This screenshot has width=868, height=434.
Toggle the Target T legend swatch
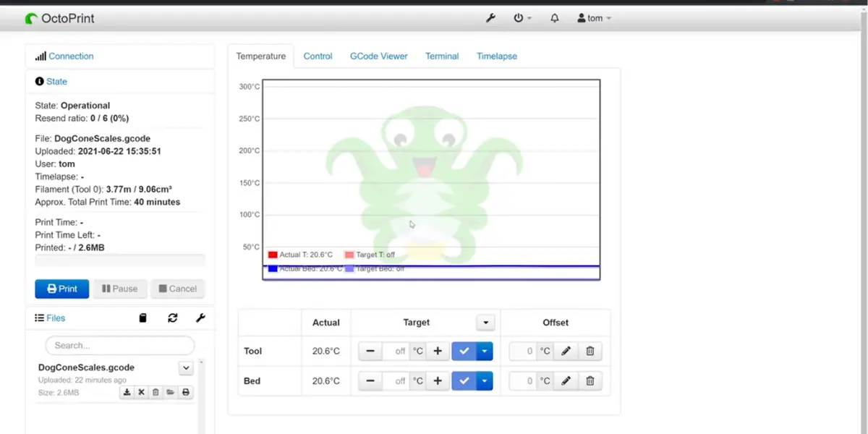tap(349, 255)
